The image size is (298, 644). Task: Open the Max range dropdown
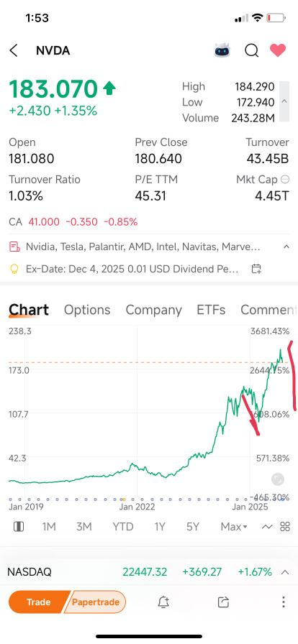(x=234, y=527)
